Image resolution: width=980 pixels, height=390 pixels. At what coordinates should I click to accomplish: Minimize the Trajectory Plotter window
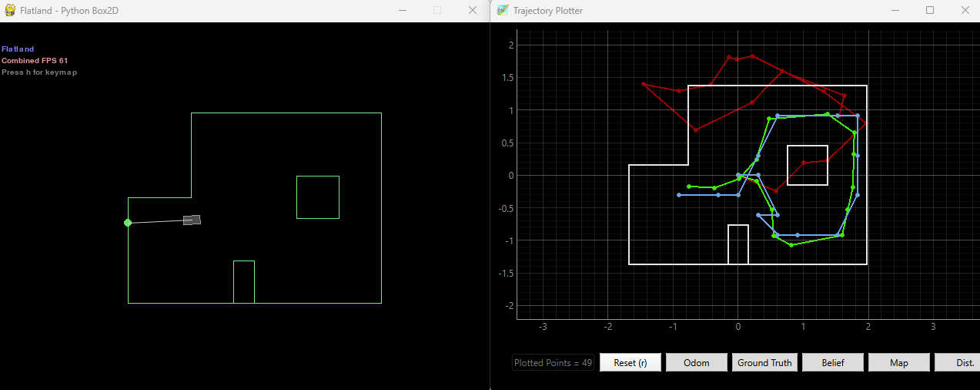click(x=895, y=10)
